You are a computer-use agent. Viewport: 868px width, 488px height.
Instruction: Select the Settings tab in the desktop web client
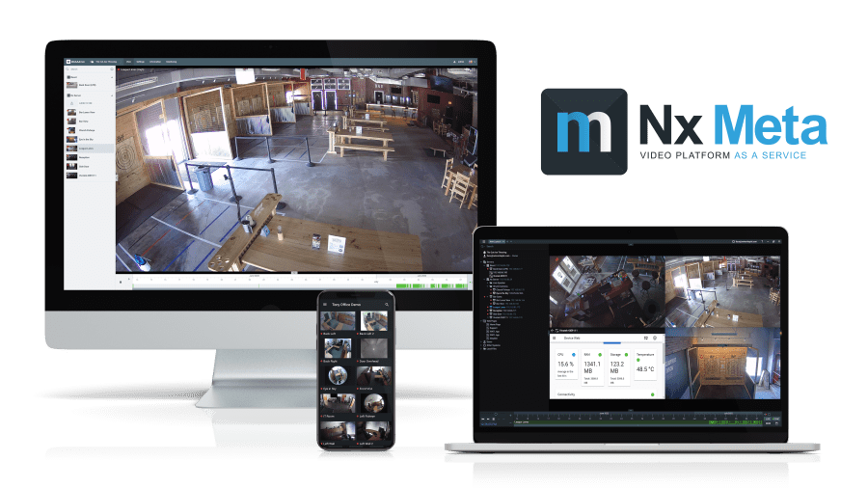point(140,62)
